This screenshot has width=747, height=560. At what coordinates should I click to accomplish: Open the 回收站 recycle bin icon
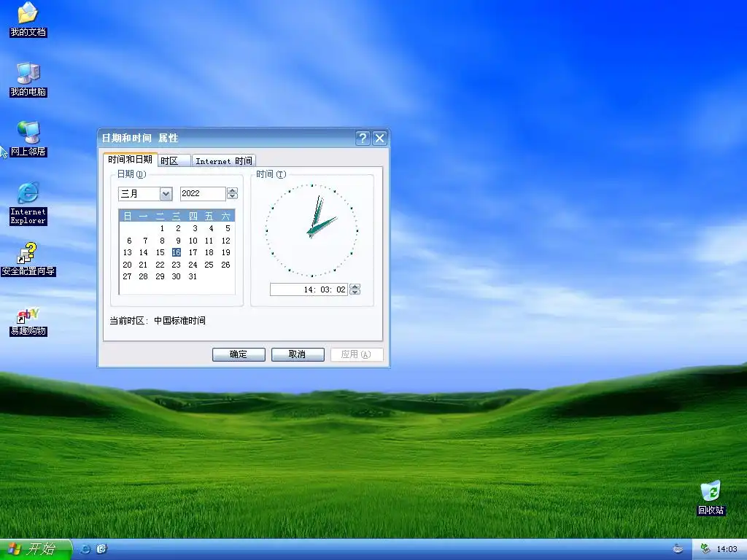click(711, 497)
